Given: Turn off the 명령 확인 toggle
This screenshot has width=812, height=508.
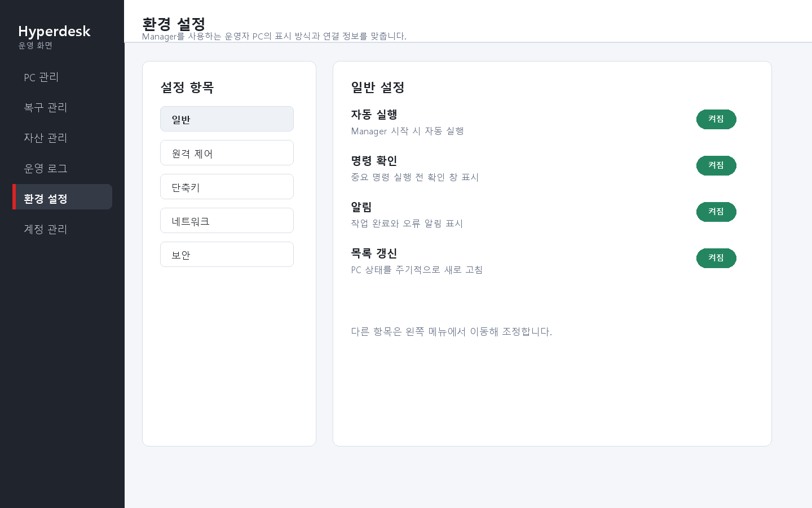Looking at the screenshot, I should (716, 165).
